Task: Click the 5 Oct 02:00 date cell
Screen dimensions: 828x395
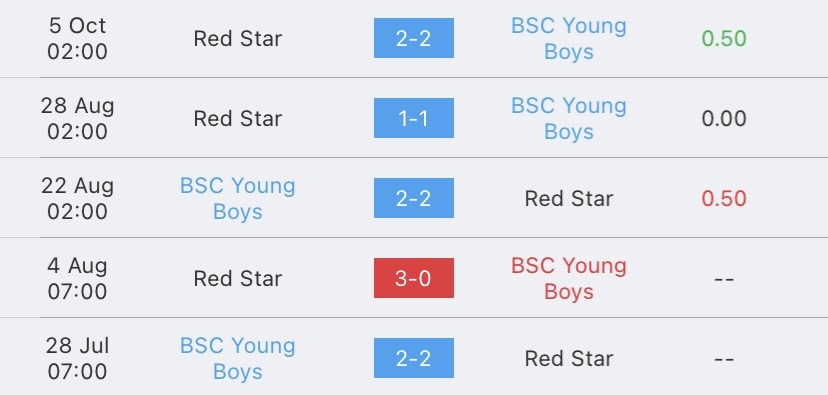Action: point(77,39)
